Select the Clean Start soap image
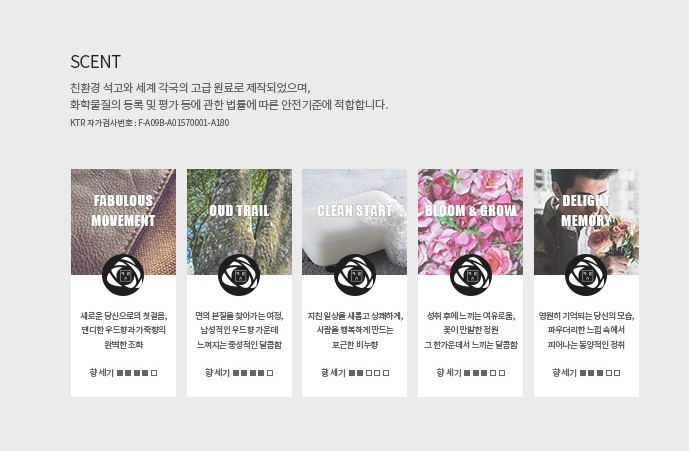The height and width of the screenshot is (451, 689). click(355, 222)
